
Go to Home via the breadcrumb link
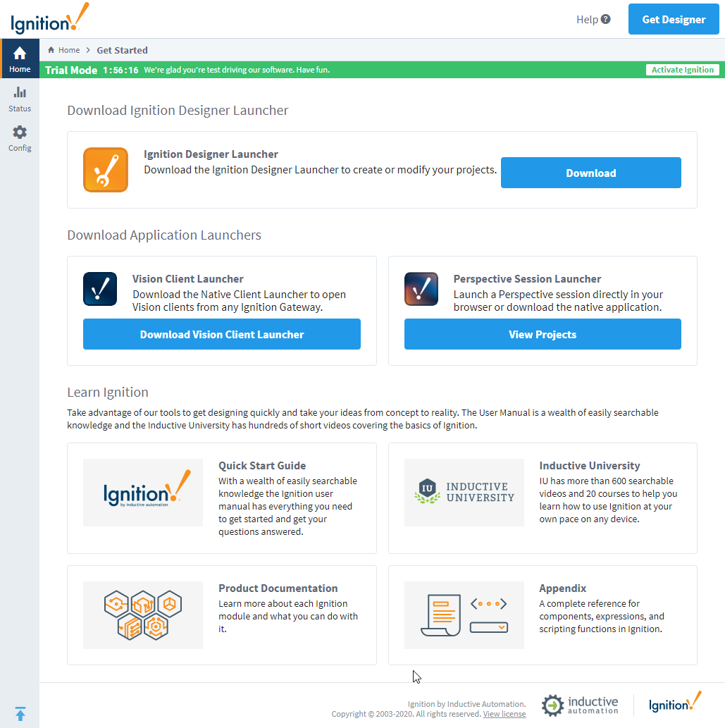[69, 50]
